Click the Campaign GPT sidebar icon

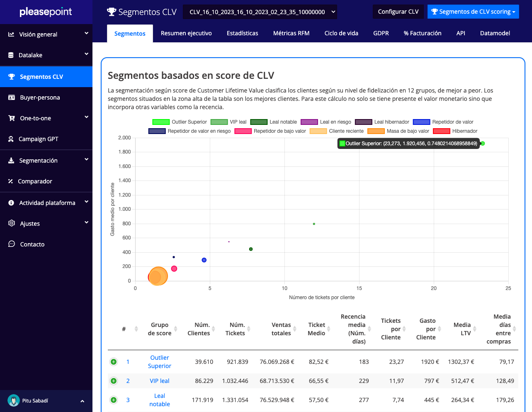(x=11, y=139)
